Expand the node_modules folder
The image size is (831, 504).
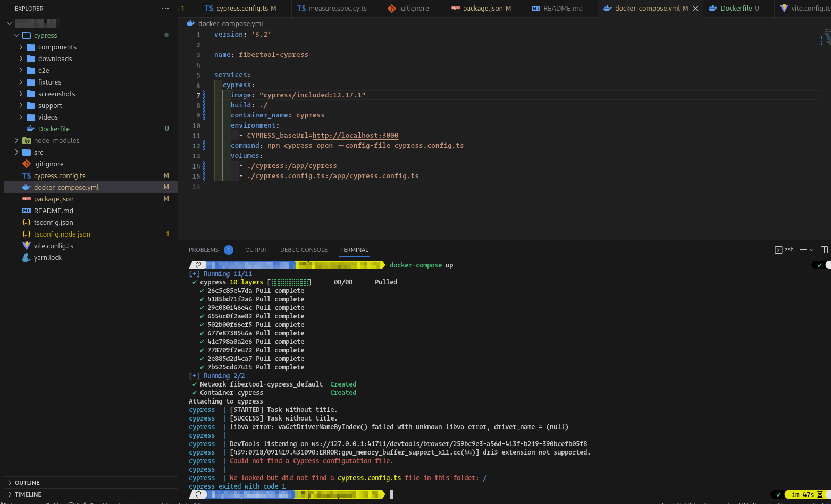coord(16,140)
